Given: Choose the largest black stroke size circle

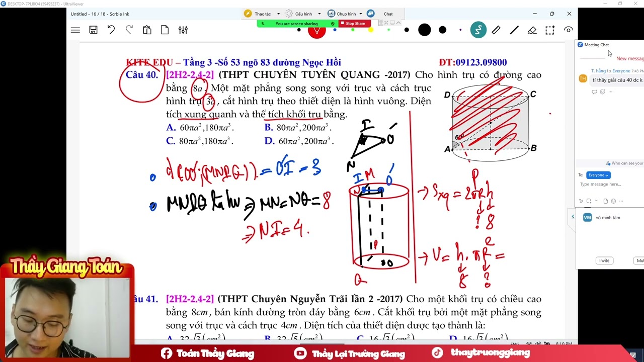Looking at the screenshot, I should (x=425, y=30).
